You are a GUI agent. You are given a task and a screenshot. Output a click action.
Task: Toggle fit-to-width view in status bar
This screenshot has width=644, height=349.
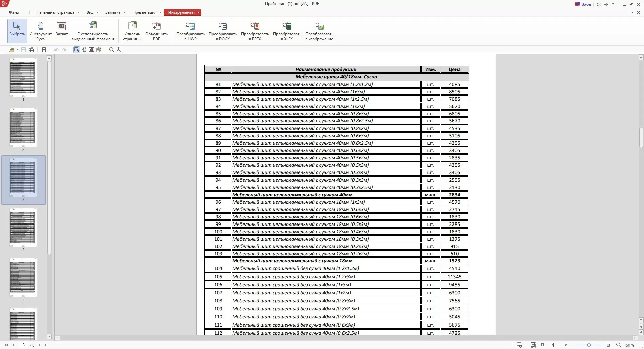coord(552,345)
